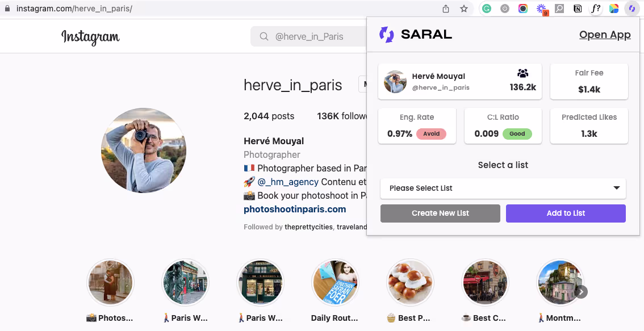Click the share page icon in address bar
Screen dimensions: 644x331
(x=446, y=9)
